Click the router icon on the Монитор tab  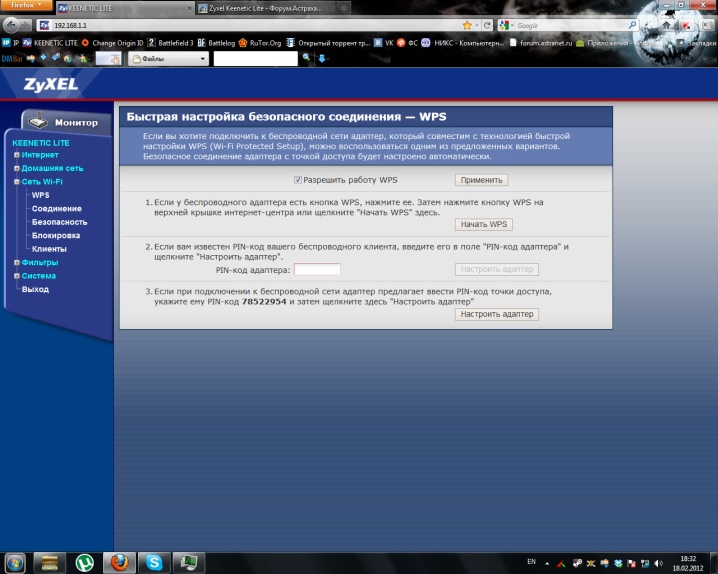pyautogui.click(x=38, y=121)
